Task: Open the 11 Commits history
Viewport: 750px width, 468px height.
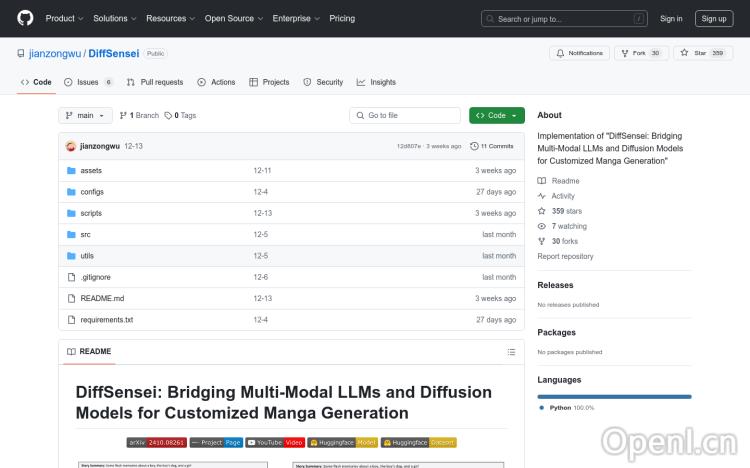Action: (x=492, y=146)
